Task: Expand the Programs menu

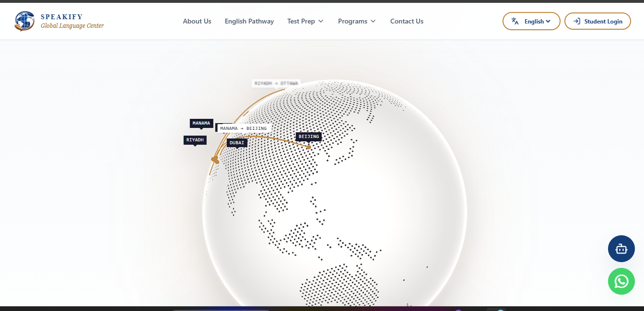Action: [357, 21]
